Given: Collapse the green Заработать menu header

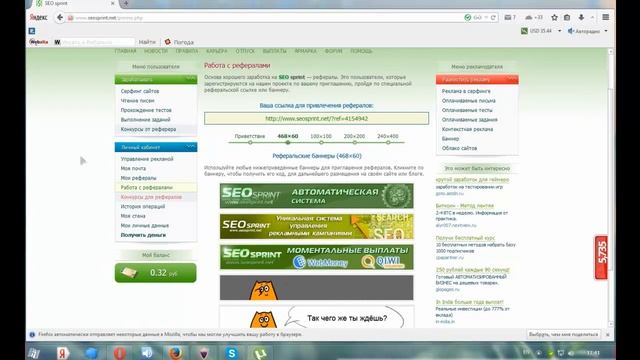Looking at the screenshot, I should click(156, 79).
